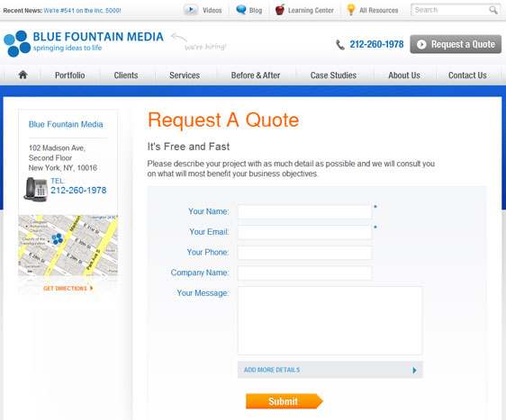Click the orange Submit button
This screenshot has width=506, height=420.
pos(284,401)
